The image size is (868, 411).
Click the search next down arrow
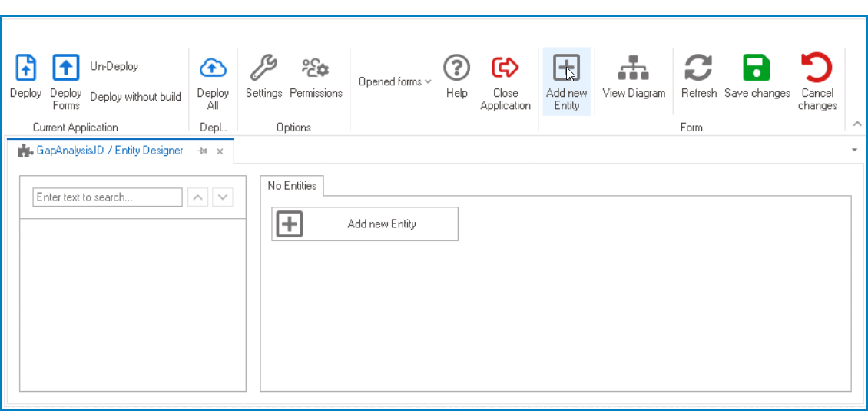pyautogui.click(x=223, y=197)
